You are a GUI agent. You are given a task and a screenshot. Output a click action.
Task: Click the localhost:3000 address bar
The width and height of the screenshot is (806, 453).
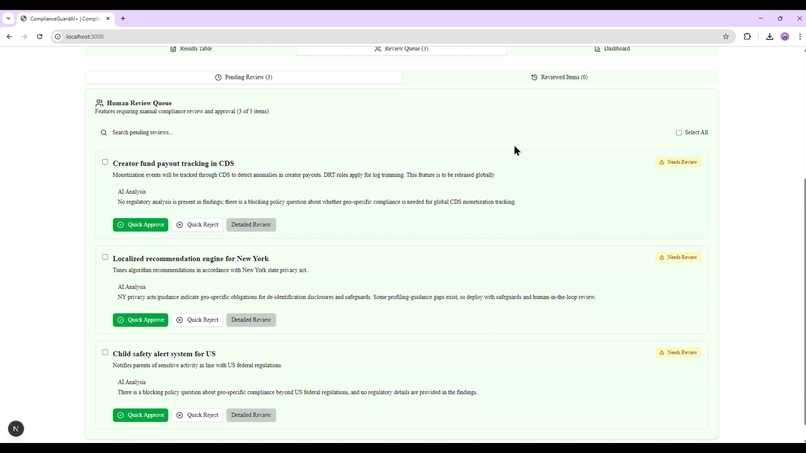(x=391, y=37)
